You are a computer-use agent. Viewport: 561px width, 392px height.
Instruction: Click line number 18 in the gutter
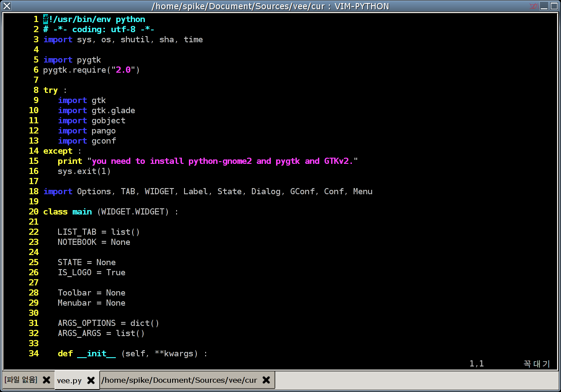pos(34,192)
